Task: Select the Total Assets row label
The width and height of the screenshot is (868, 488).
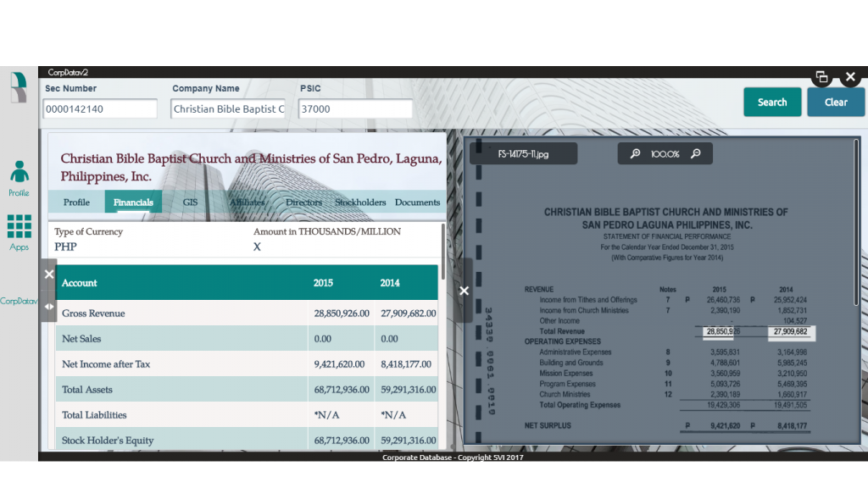Action: click(x=87, y=390)
